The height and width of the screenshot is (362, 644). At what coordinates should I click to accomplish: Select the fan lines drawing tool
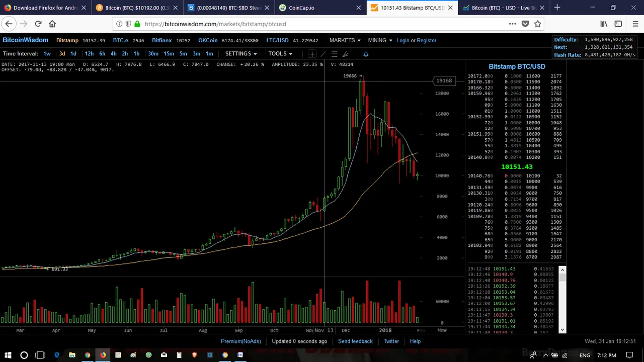345,54
